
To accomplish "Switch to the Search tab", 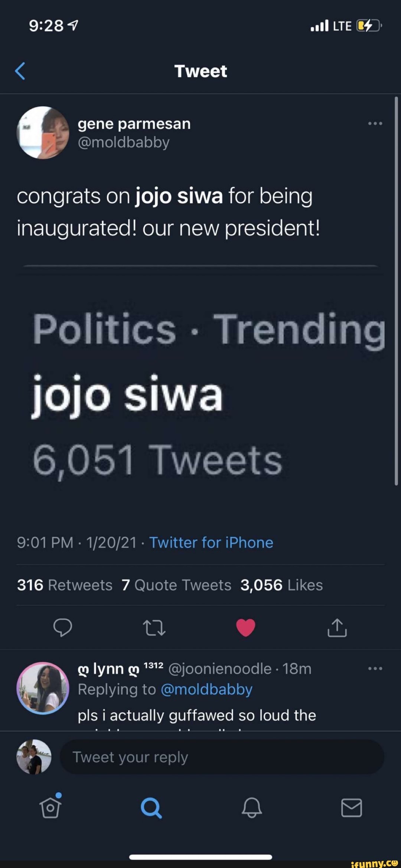I will [x=151, y=807].
